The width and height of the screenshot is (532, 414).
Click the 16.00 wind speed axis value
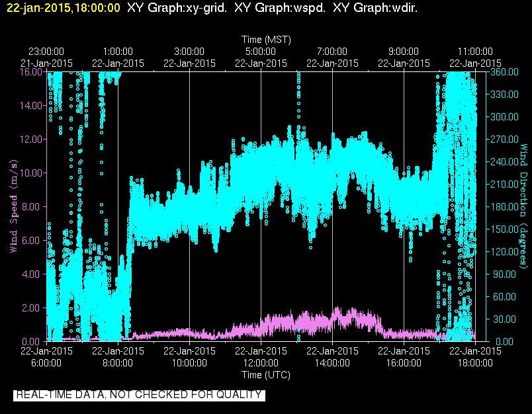pos(30,72)
